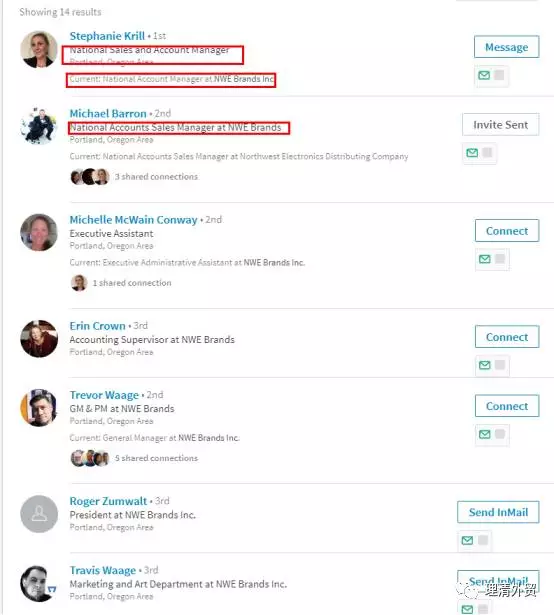Screen dimensions: 554x615
Task: Click the mail icon under Trevor Waage's Connect button
Action: pos(485,434)
